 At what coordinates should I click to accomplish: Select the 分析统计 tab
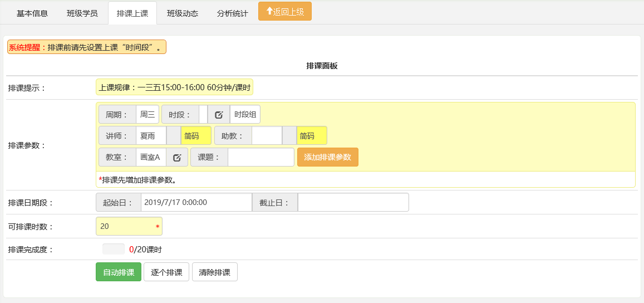233,13
